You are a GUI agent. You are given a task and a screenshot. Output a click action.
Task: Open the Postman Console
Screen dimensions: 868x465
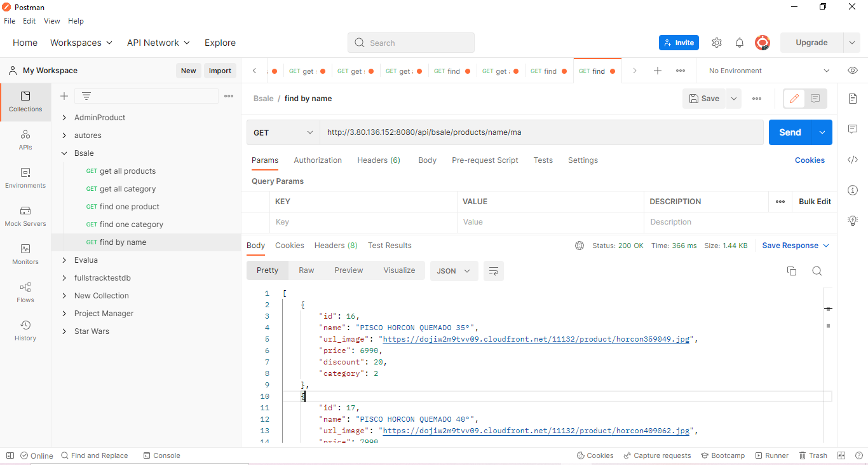[161, 455]
